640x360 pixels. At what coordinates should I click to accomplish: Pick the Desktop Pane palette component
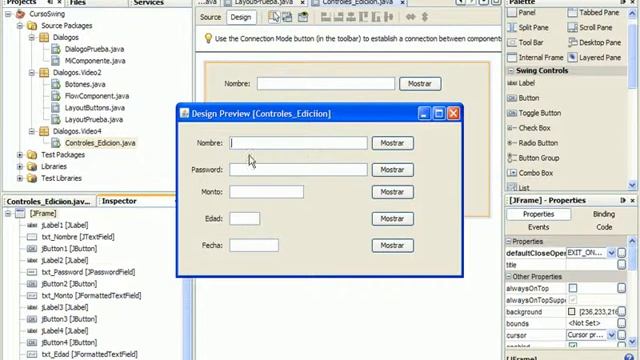595,42
